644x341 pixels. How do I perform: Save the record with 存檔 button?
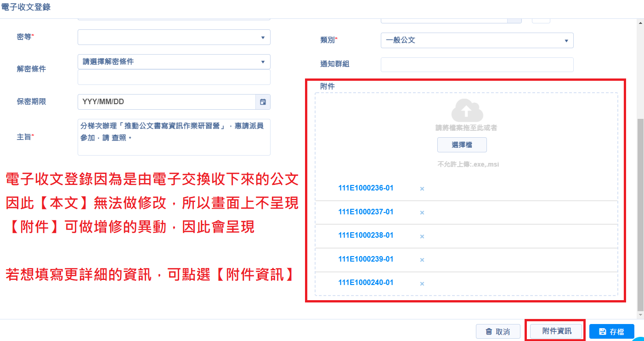click(611, 331)
